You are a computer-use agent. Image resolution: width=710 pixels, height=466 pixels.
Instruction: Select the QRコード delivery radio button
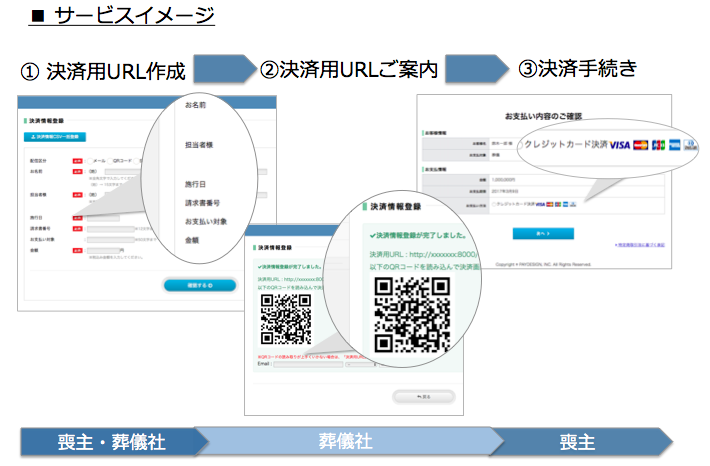pyautogui.click(x=110, y=161)
